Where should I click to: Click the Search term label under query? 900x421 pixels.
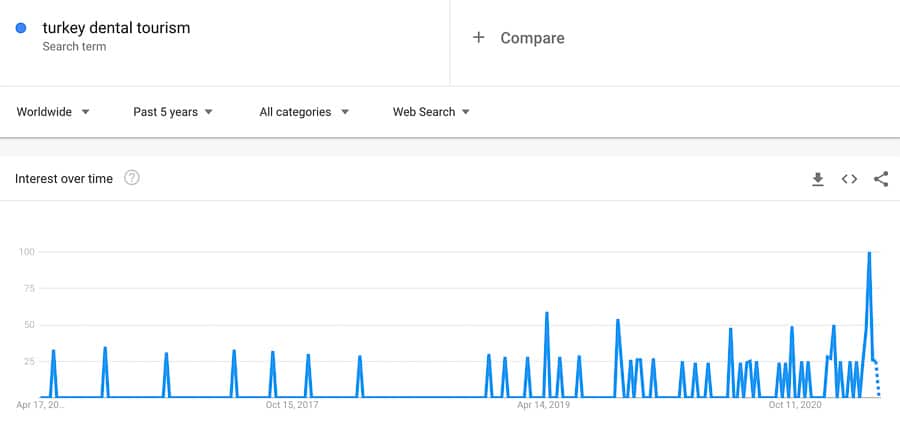click(74, 47)
